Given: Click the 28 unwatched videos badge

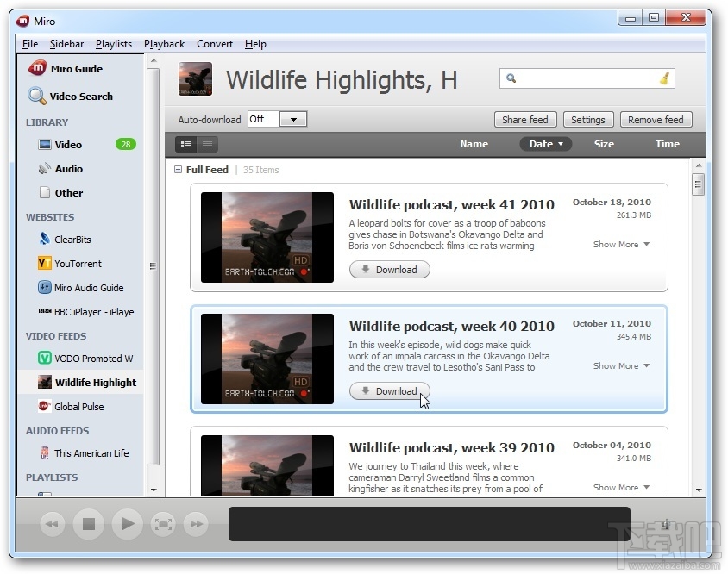Looking at the screenshot, I should pos(125,144).
